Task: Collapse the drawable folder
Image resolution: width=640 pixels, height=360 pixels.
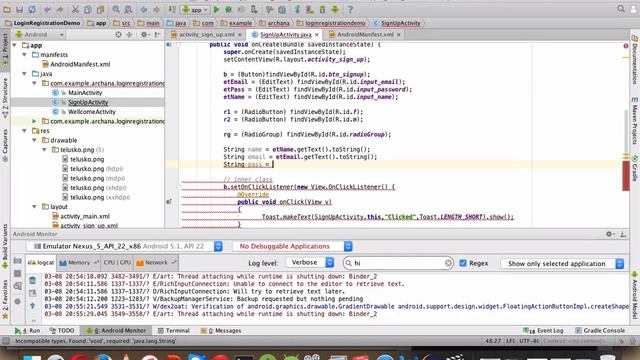Action: tap(34, 140)
